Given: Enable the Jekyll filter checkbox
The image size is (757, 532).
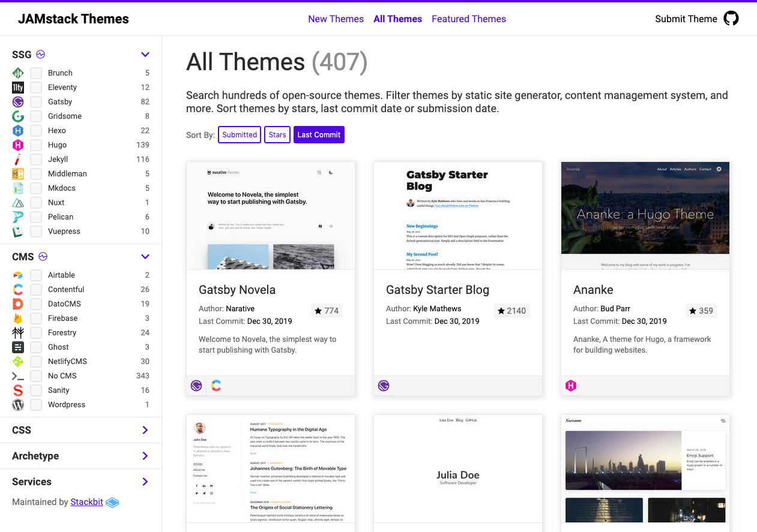Looking at the screenshot, I should point(36,160).
